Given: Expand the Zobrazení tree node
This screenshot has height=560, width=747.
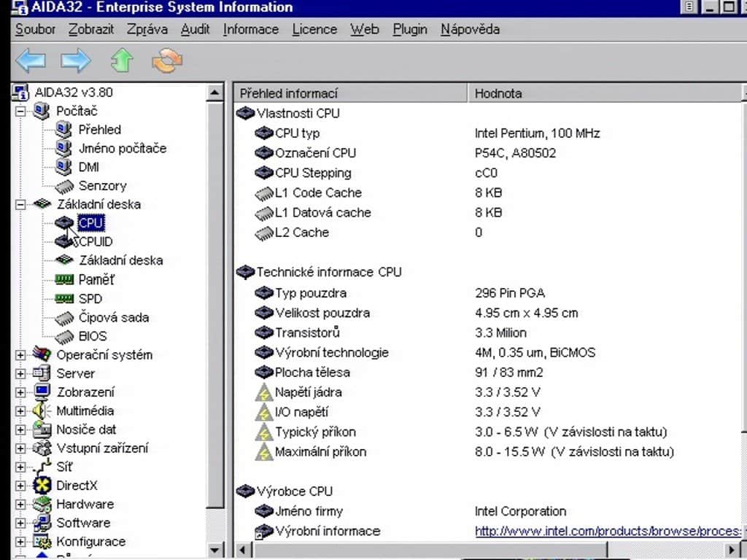Looking at the screenshot, I should click(x=20, y=392).
